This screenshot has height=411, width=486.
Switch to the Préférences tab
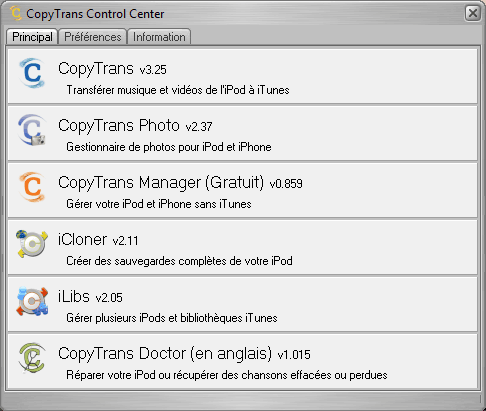click(93, 37)
